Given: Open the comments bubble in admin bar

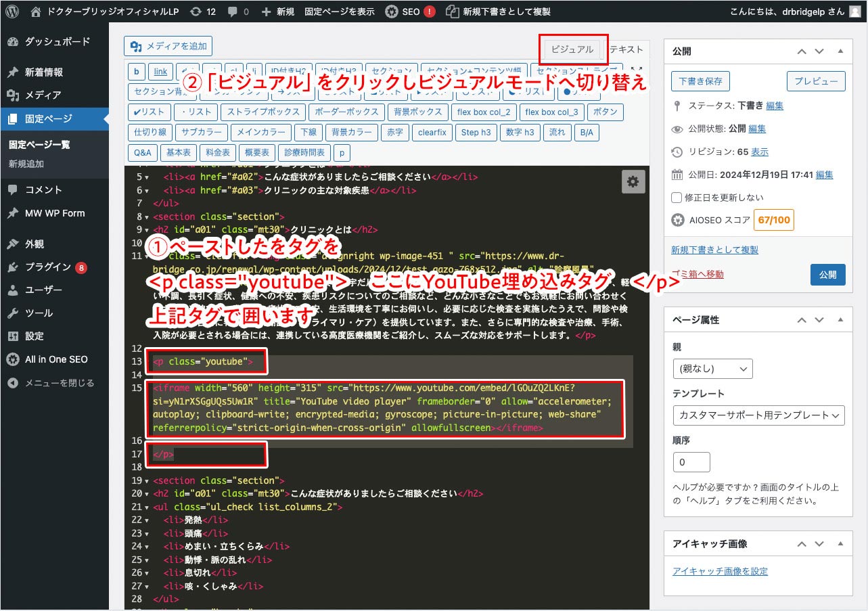Looking at the screenshot, I should [x=238, y=12].
